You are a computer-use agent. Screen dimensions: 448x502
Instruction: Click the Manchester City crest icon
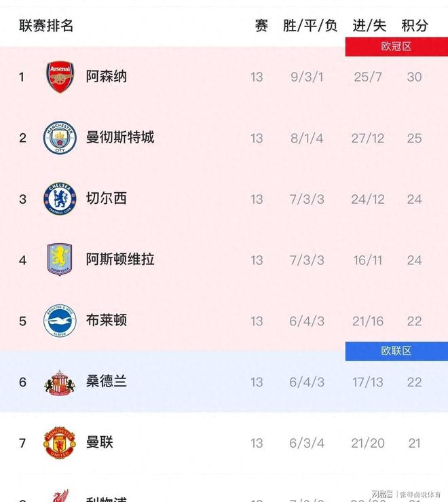(x=60, y=138)
